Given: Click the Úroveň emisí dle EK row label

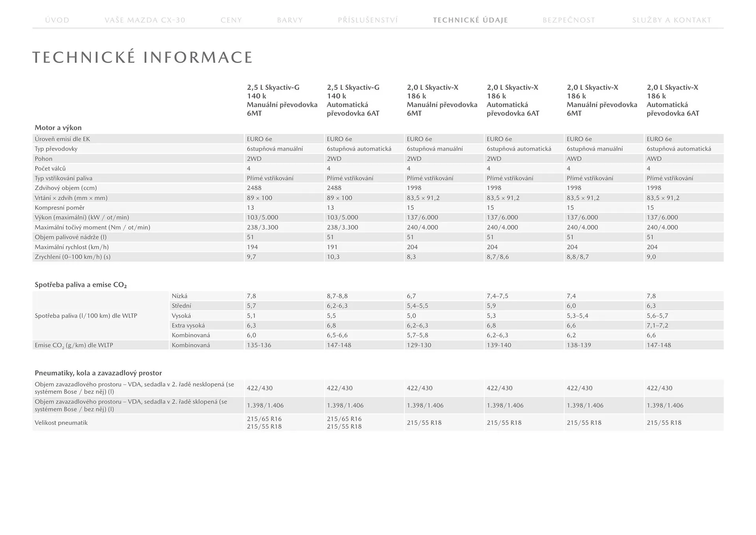Looking at the screenshot, I should tap(62, 139).
